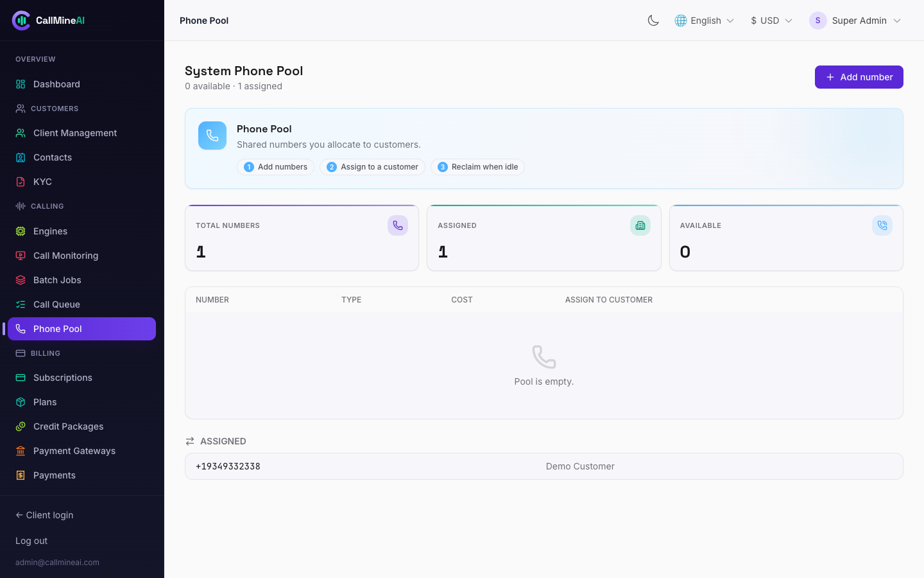This screenshot has height=578, width=924.
Task: Open Call Monitoring page
Action: coord(81,256)
